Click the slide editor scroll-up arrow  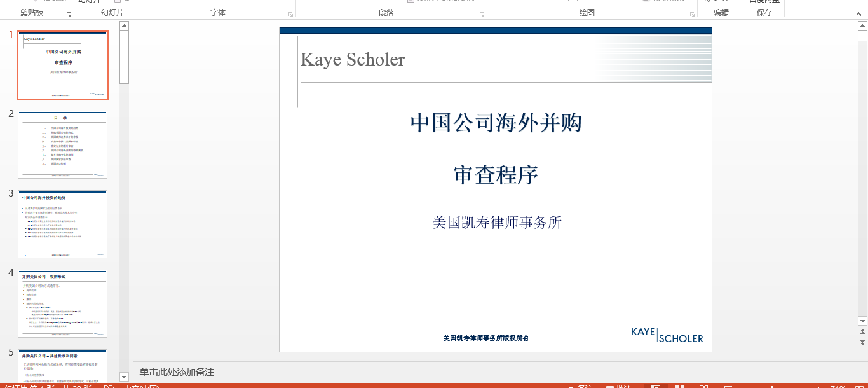pos(862,26)
